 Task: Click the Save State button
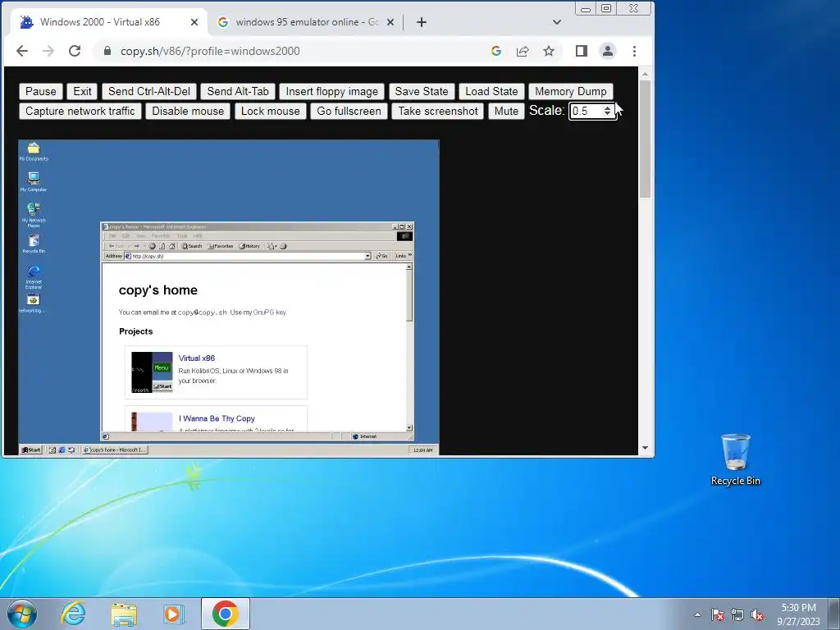pos(422,91)
